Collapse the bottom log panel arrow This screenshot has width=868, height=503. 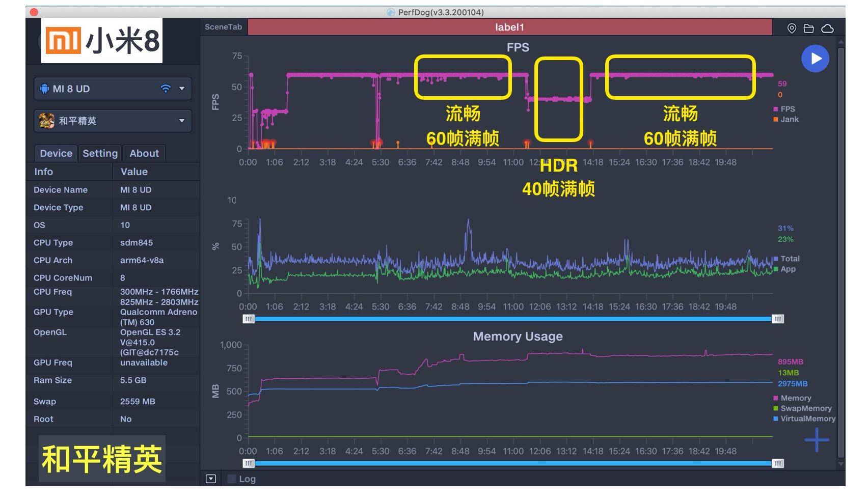click(x=211, y=479)
